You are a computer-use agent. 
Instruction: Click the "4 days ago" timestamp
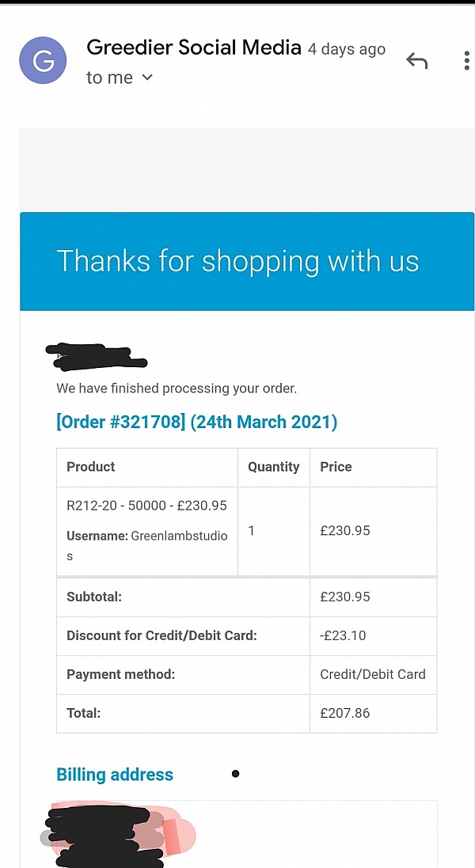(347, 49)
